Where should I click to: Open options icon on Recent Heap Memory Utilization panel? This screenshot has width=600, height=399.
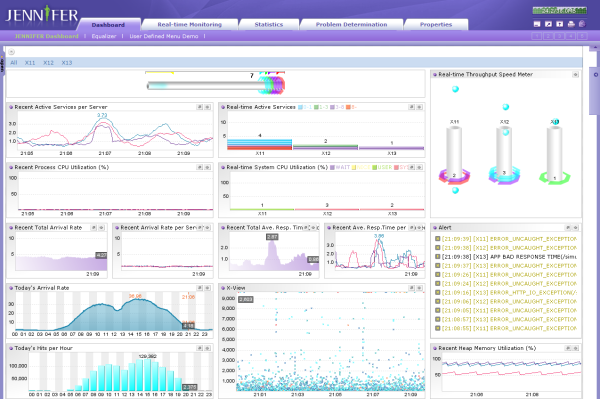(575, 348)
